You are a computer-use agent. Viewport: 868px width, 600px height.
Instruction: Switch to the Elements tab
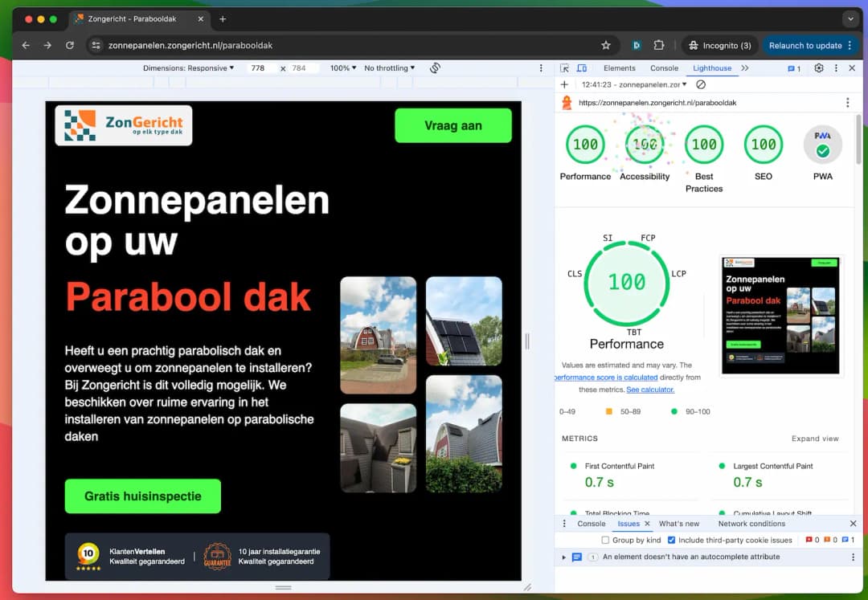619,68
